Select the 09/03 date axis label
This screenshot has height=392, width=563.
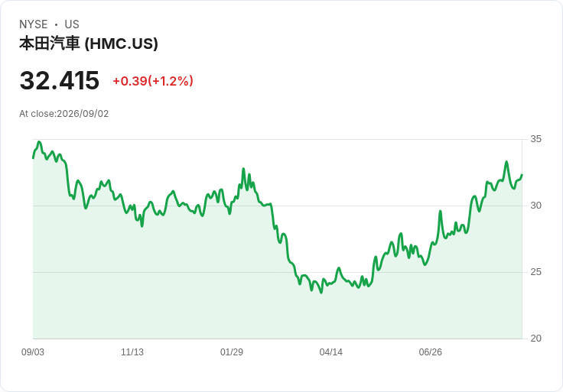pyautogui.click(x=33, y=352)
